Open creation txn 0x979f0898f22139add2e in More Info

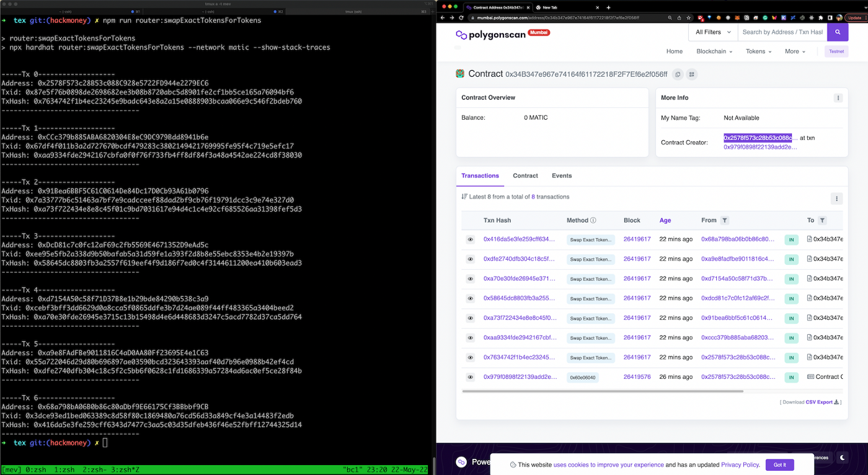tap(760, 147)
